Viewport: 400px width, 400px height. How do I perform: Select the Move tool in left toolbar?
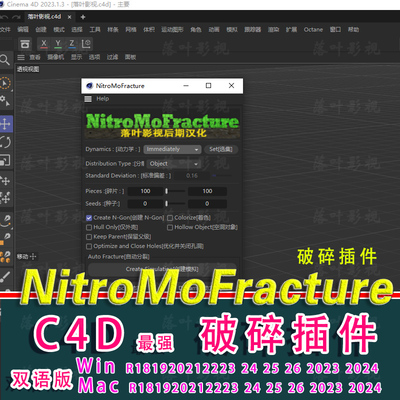coord(5,124)
